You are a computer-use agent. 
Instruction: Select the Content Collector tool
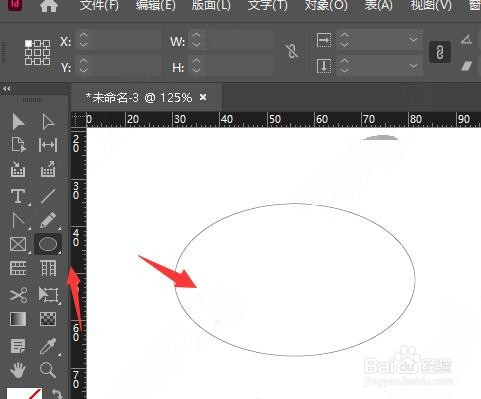coord(18,169)
